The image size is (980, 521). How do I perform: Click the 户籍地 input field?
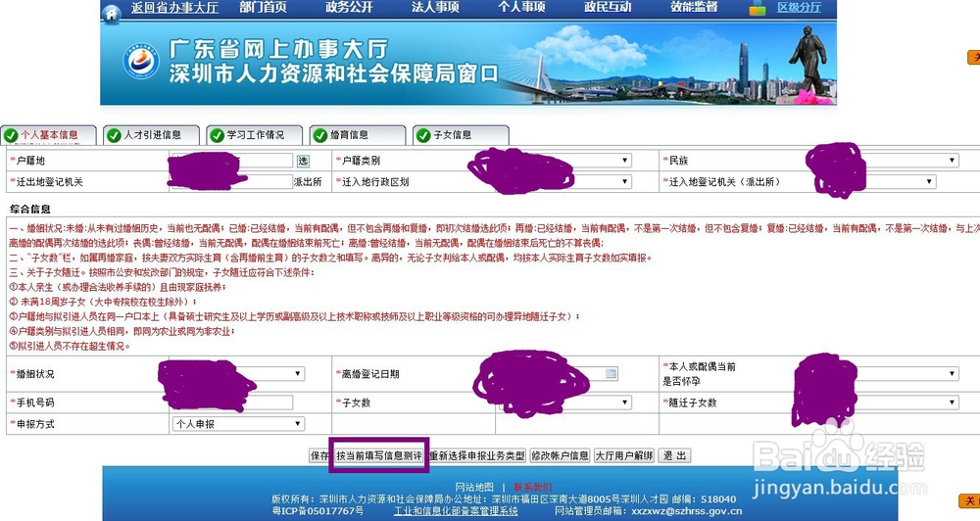point(232,161)
